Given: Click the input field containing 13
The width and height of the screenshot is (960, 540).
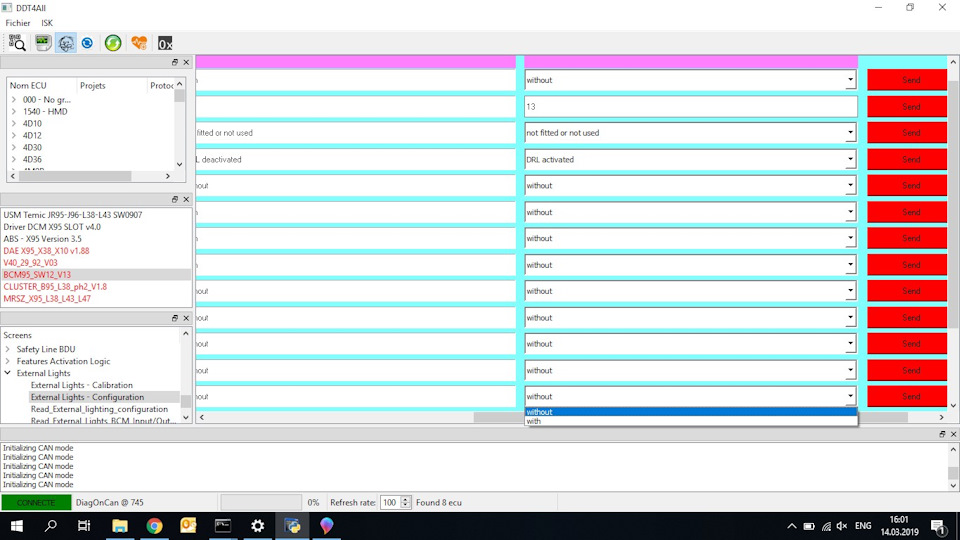Looking at the screenshot, I should tap(690, 106).
